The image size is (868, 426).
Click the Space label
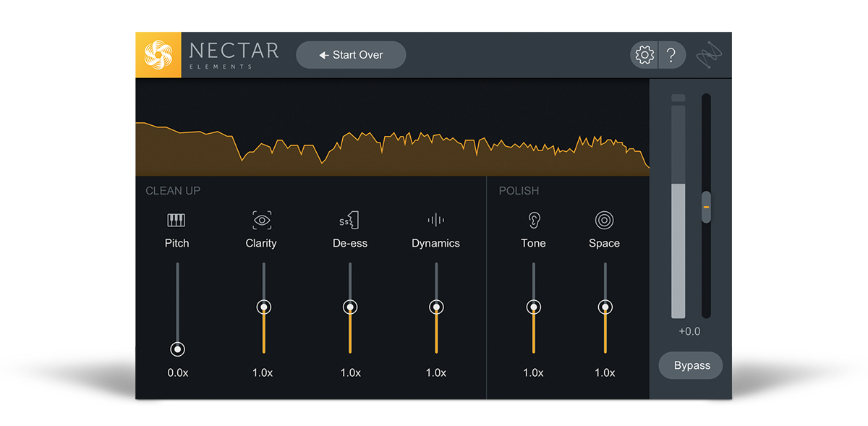coord(604,243)
